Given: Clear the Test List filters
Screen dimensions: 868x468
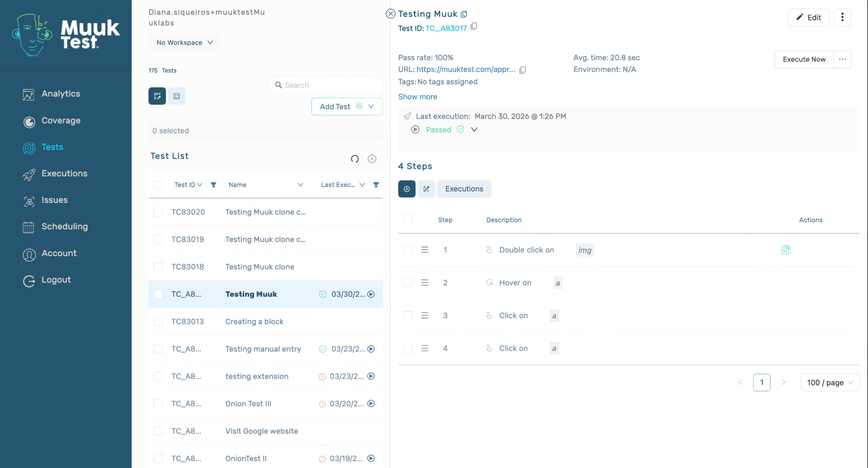Looking at the screenshot, I should point(372,159).
